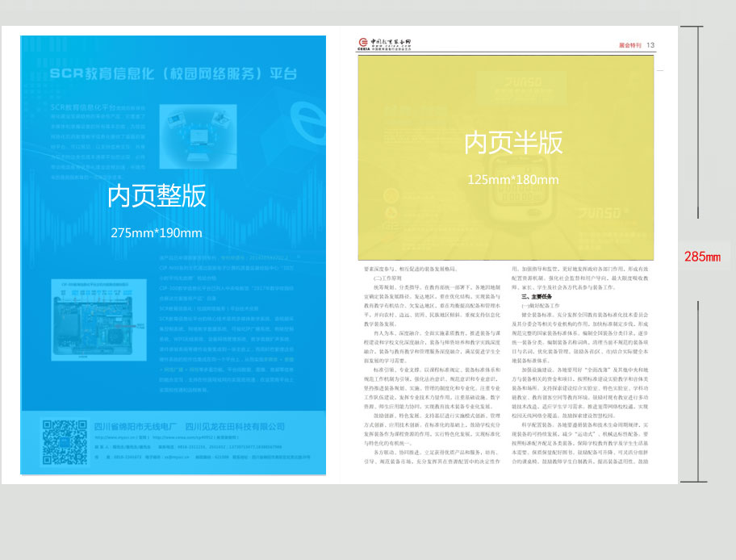736x560 pixels.
Task: Click page number 13 in the header
Action: [650, 45]
